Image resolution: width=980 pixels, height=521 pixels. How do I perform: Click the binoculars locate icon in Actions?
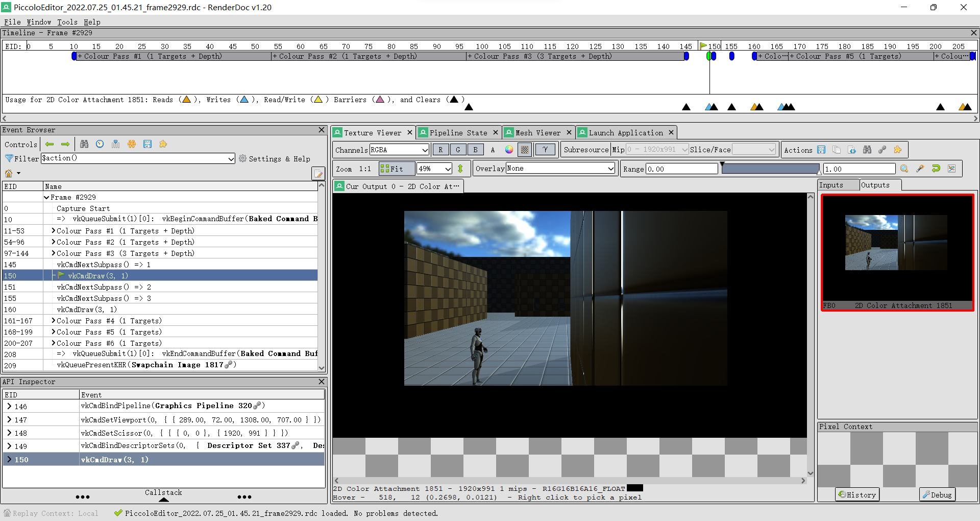[867, 150]
